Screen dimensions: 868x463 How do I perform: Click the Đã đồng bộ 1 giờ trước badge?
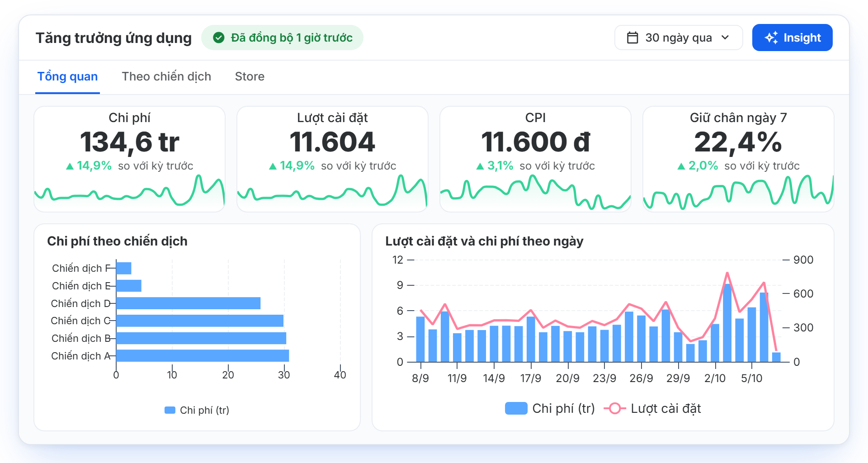[282, 38]
